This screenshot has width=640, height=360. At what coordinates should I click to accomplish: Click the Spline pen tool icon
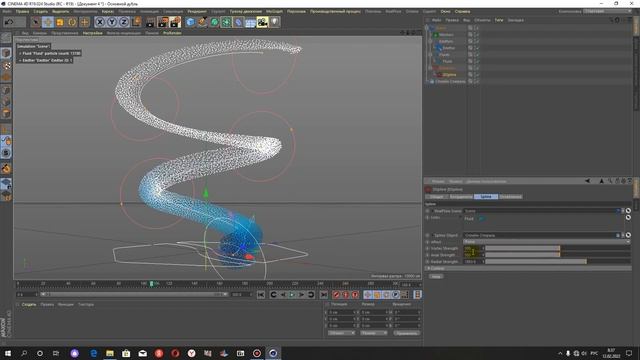[202, 22]
